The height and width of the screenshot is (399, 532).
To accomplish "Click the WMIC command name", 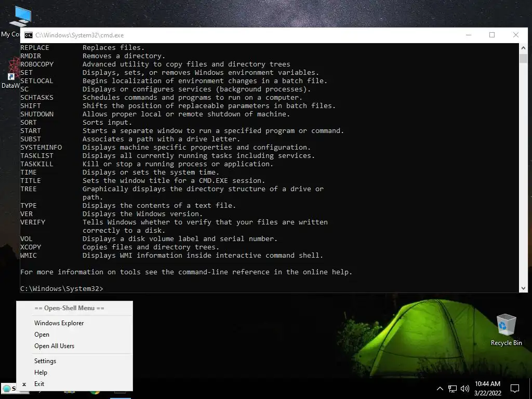I will pos(29,256).
